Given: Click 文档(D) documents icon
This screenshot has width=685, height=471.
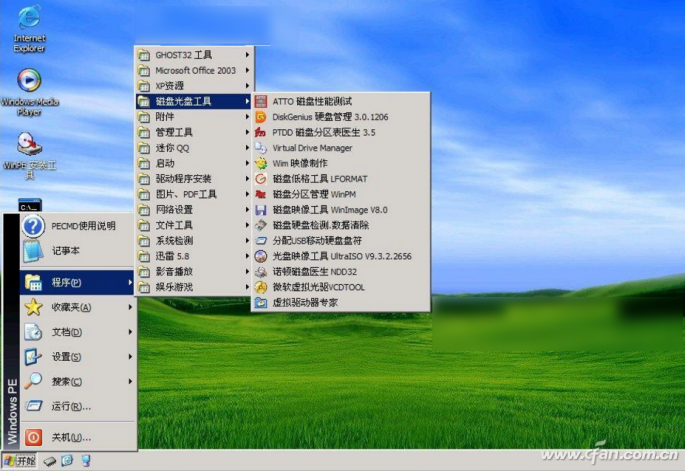Looking at the screenshot, I should 33,332.
